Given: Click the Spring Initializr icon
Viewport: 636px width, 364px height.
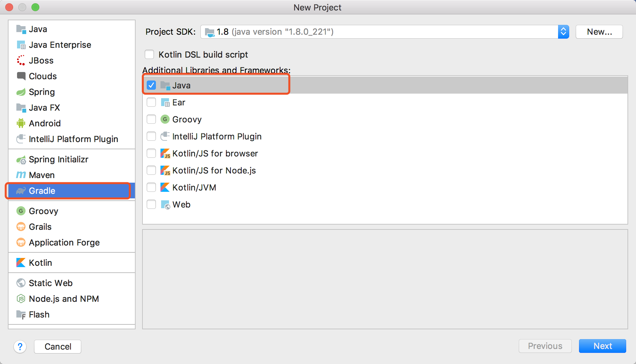Looking at the screenshot, I should [x=21, y=159].
